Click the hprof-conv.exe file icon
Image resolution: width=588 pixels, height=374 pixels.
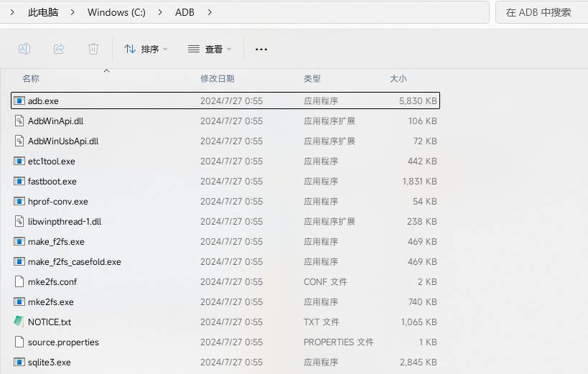(x=19, y=201)
